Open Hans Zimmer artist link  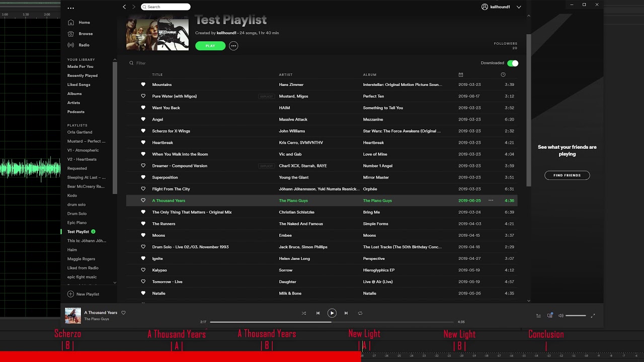coord(291,84)
